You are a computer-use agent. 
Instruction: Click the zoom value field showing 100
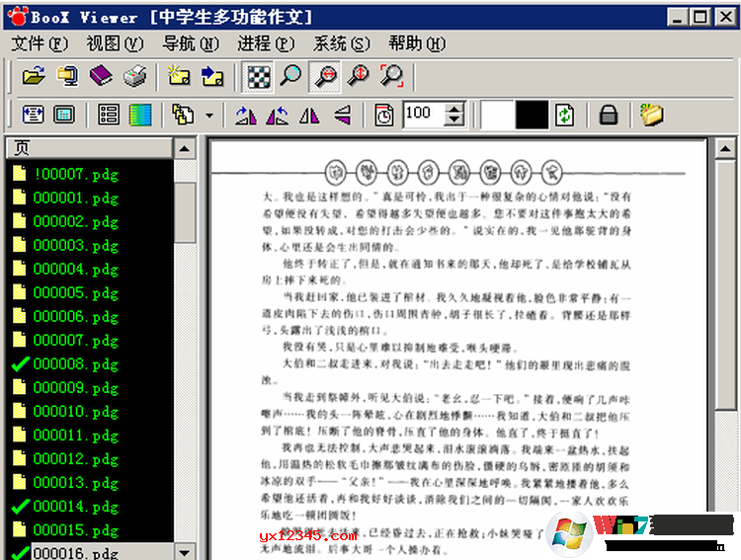(x=424, y=114)
